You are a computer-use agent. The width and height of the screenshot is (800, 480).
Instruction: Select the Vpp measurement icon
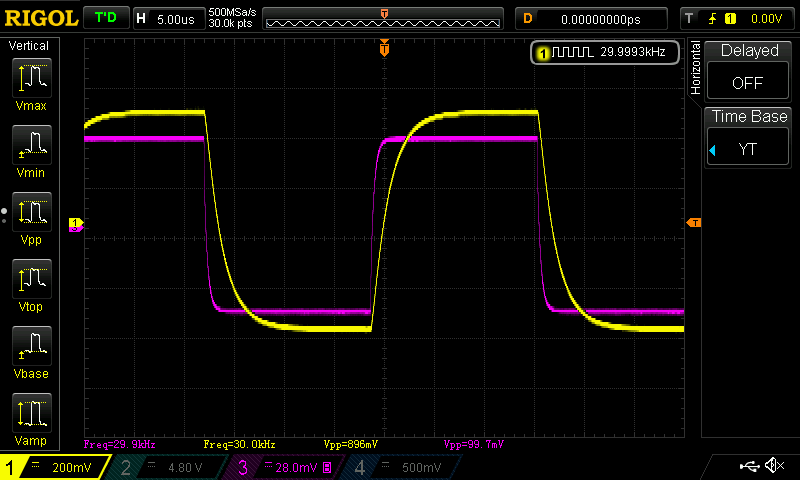(32, 212)
